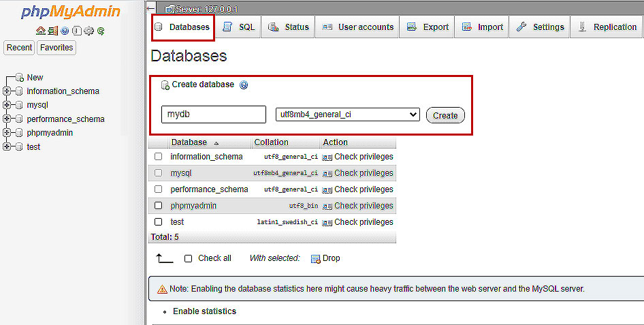Open the Export tab

tap(427, 27)
